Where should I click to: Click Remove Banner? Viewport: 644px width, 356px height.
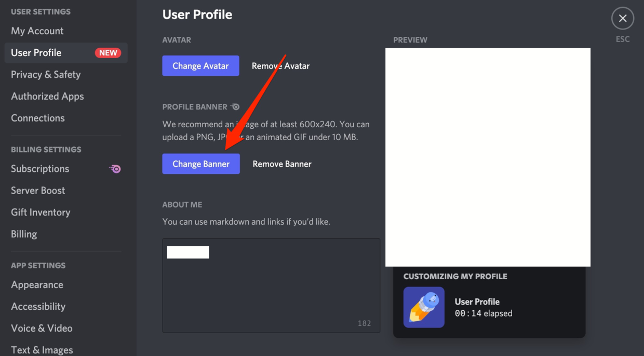[281, 163]
